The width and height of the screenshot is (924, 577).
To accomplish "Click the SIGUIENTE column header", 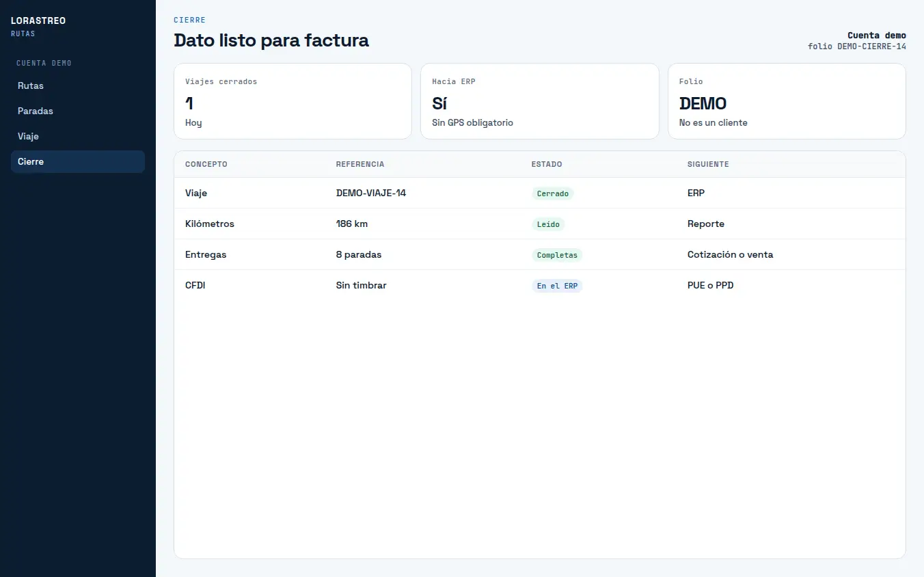I will click(x=708, y=164).
